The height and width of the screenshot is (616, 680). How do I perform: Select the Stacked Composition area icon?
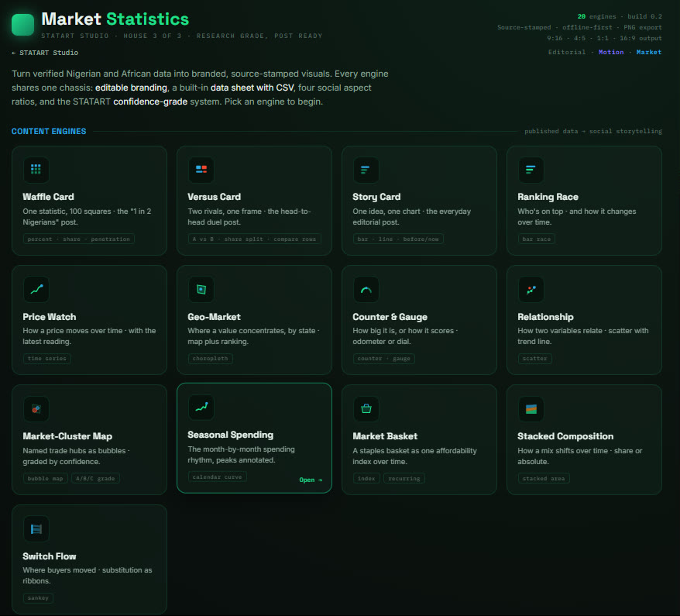pos(531,408)
